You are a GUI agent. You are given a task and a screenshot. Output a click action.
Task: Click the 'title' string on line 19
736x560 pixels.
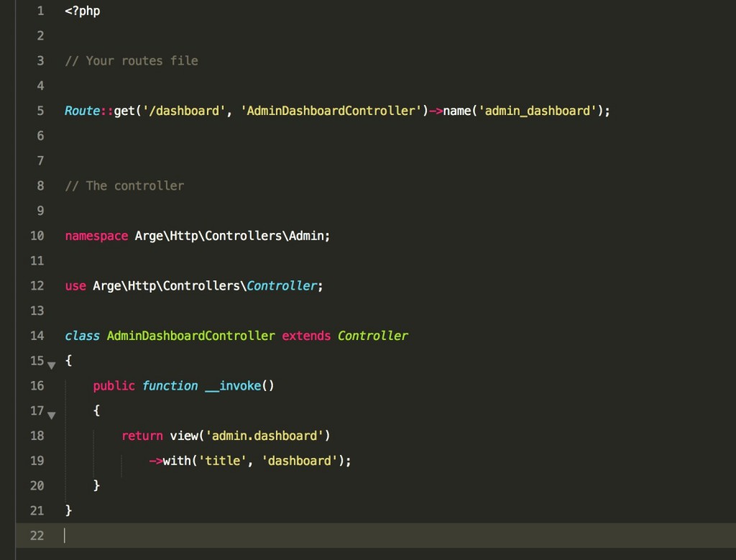(223, 461)
